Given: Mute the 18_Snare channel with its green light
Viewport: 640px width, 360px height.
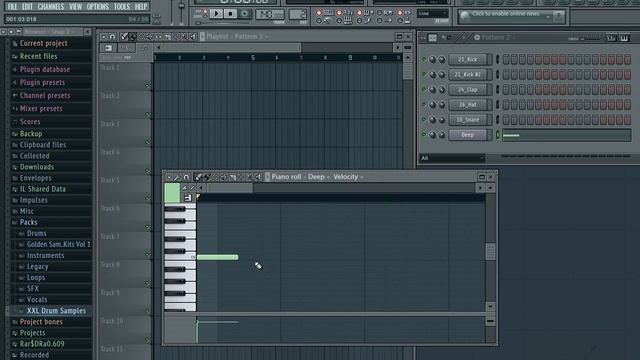Looking at the screenshot, I should 424,120.
